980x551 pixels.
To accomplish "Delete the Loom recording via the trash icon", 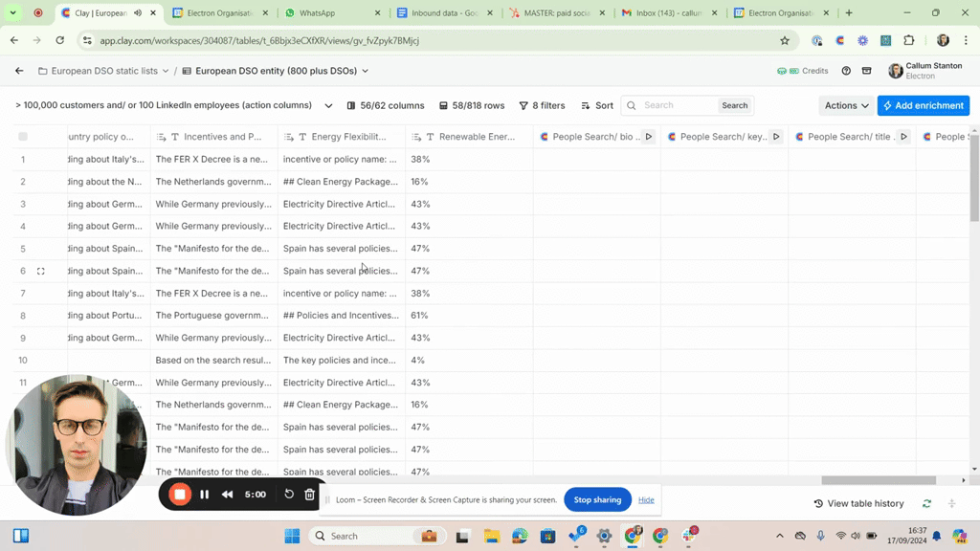I will click(x=309, y=495).
